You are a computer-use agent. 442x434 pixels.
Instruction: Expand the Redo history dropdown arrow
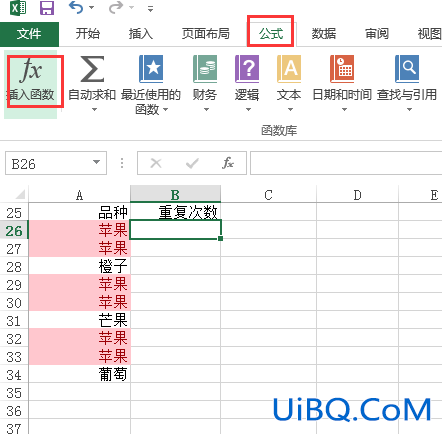point(132,7)
